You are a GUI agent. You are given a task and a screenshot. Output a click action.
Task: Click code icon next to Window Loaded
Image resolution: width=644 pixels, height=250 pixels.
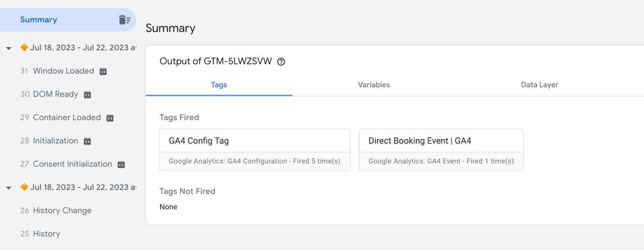point(103,72)
